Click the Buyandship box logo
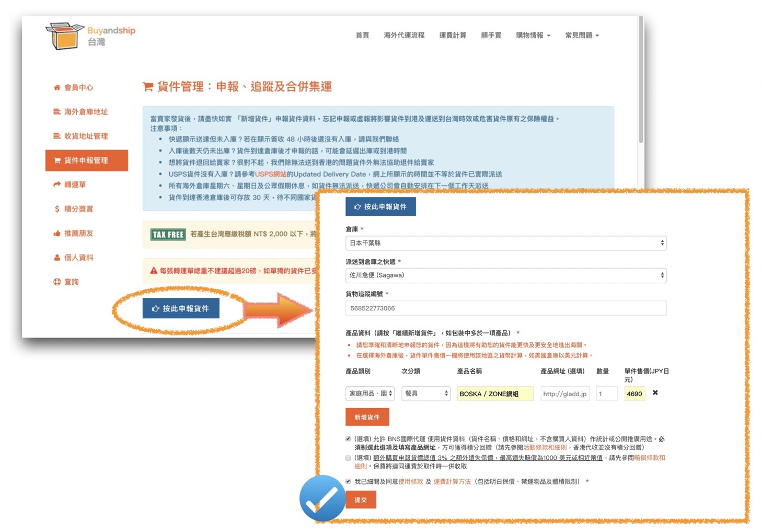The image size is (762, 532). click(x=64, y=36)
